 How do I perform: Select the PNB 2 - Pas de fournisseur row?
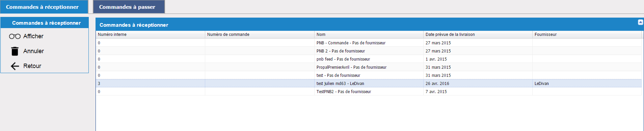pos(369,51)
